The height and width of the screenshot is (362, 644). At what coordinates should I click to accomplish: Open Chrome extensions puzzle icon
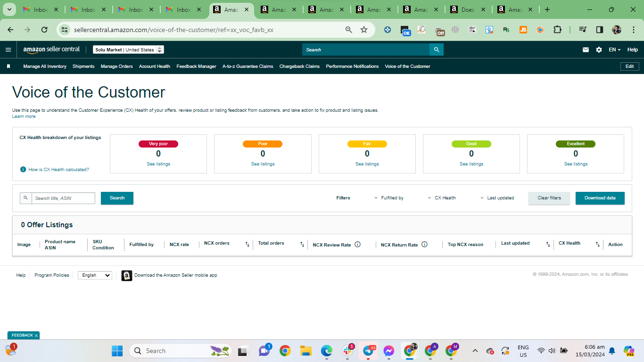click(557, 30)
